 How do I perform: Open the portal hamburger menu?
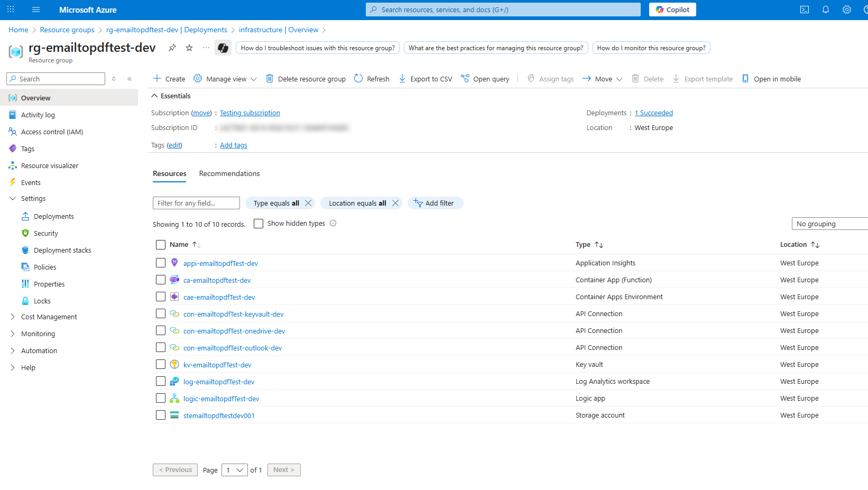click(x=36, y=10)
